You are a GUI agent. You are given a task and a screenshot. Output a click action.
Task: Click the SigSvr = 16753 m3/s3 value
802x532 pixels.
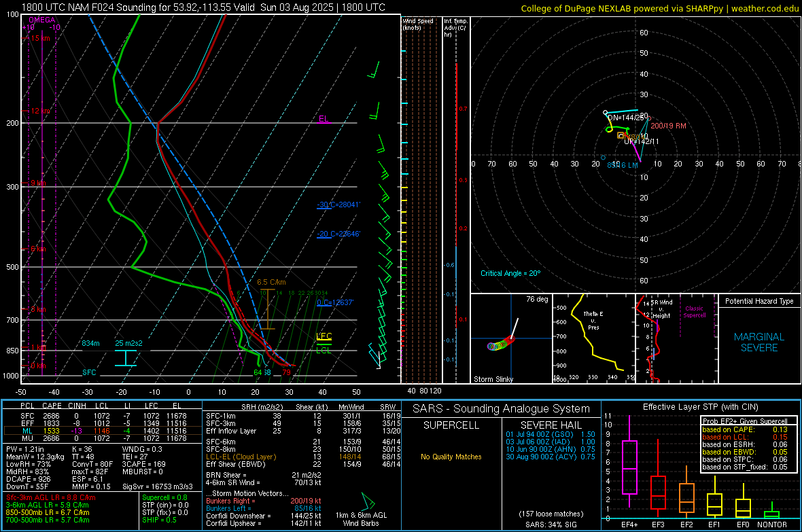coord(158,486)
